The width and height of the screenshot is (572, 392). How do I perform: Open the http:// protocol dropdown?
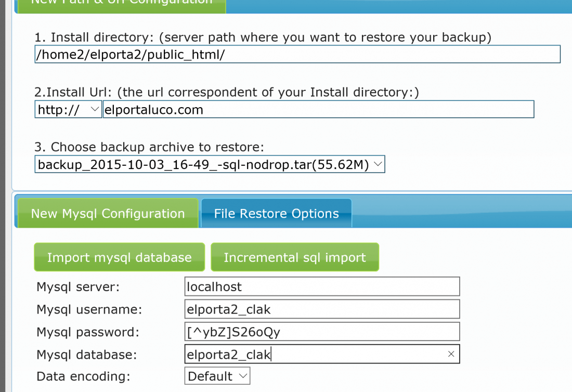pyautogui.click(x=68, y=109)
